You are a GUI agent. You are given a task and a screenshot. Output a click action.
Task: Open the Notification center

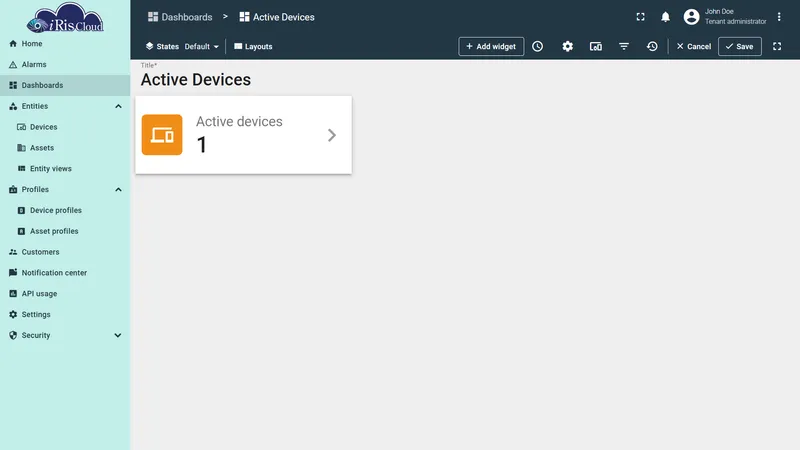[65, 273]
